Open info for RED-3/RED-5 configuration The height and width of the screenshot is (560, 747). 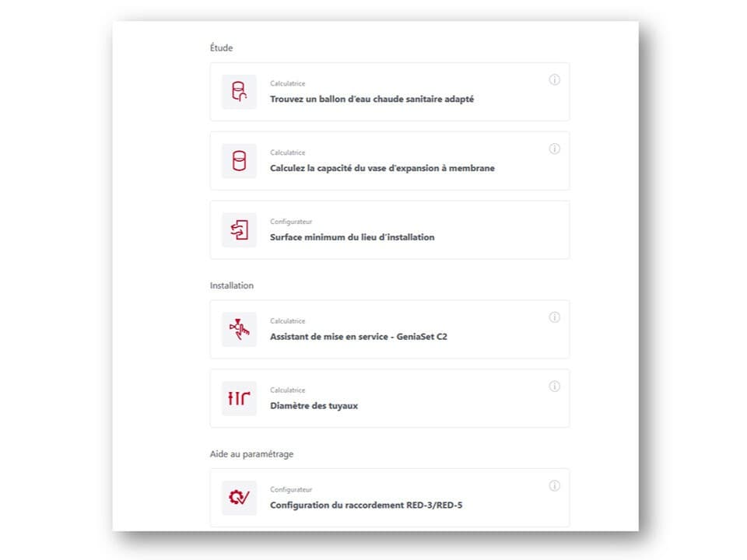click(555, 486)
